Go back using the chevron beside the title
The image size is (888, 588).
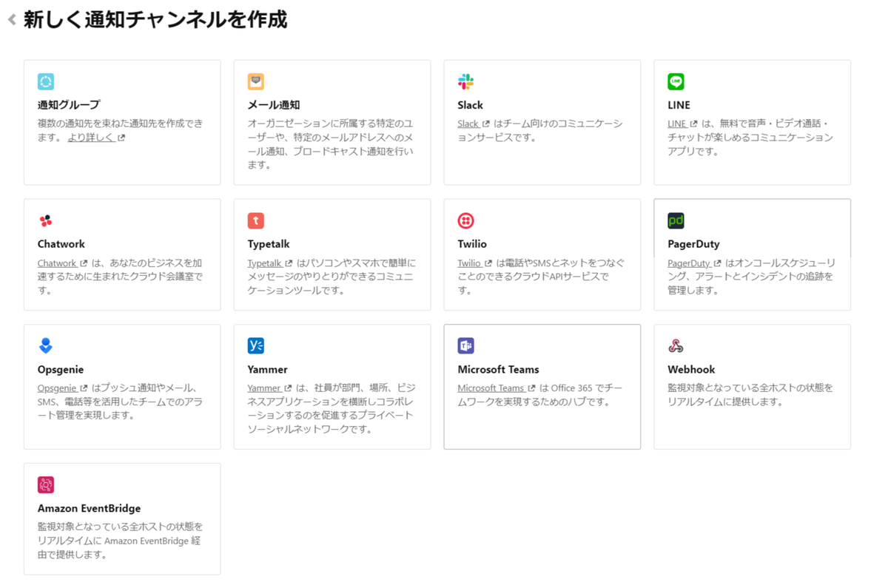click(12, 20)
